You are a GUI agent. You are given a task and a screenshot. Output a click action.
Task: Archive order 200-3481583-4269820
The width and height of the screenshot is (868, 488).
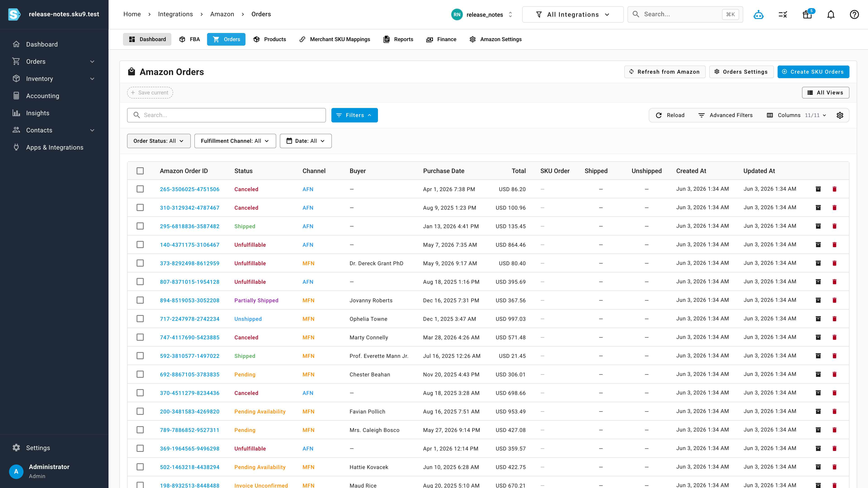click(818, 411)
